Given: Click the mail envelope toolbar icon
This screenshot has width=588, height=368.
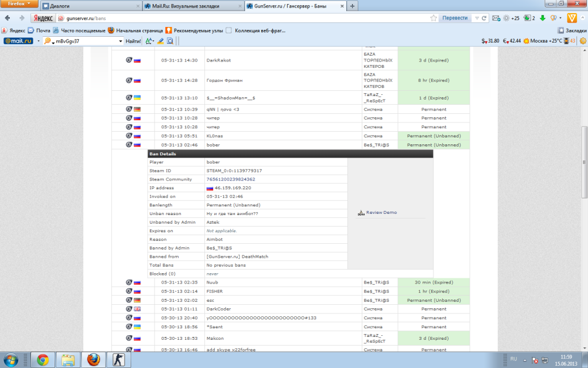Looking at the screenshot, I should [496, 18].
